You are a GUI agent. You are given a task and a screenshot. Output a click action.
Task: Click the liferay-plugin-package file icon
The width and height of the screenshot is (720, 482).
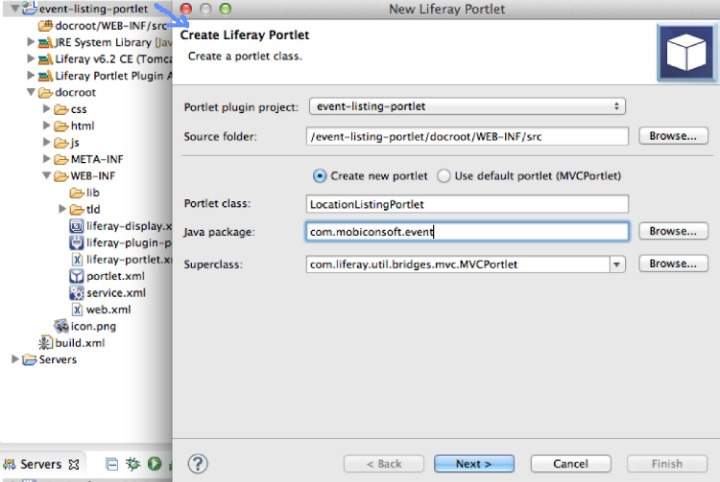click(x=76, y=243)
